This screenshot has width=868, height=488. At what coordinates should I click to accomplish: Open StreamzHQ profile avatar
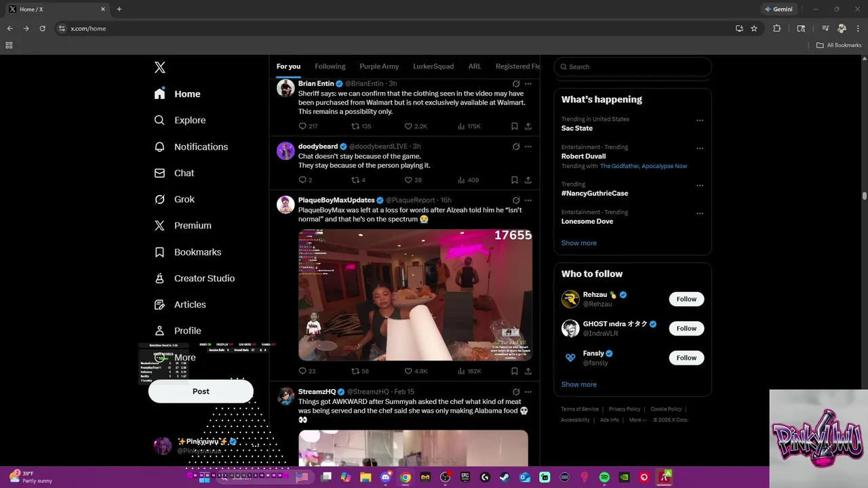[x=285, y=396]
